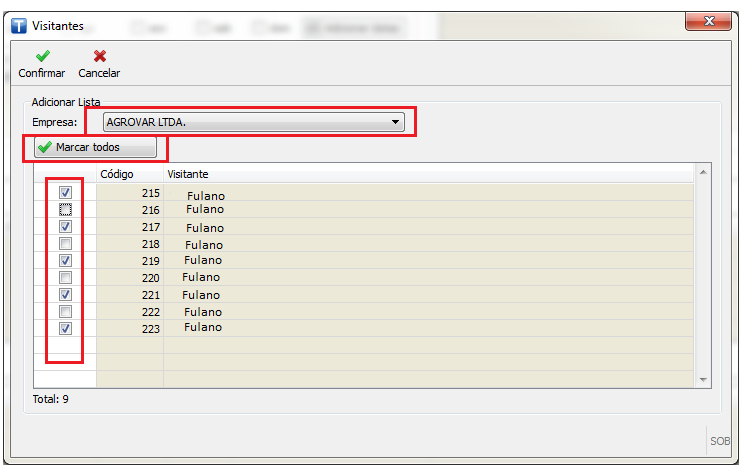
Task: Mark the checkbox for code 222
Action: tap(65, 312)
